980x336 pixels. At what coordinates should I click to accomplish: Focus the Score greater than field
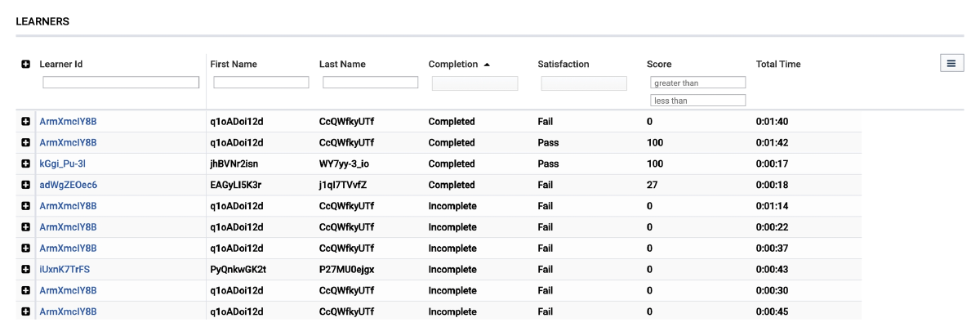coord(698,83)
